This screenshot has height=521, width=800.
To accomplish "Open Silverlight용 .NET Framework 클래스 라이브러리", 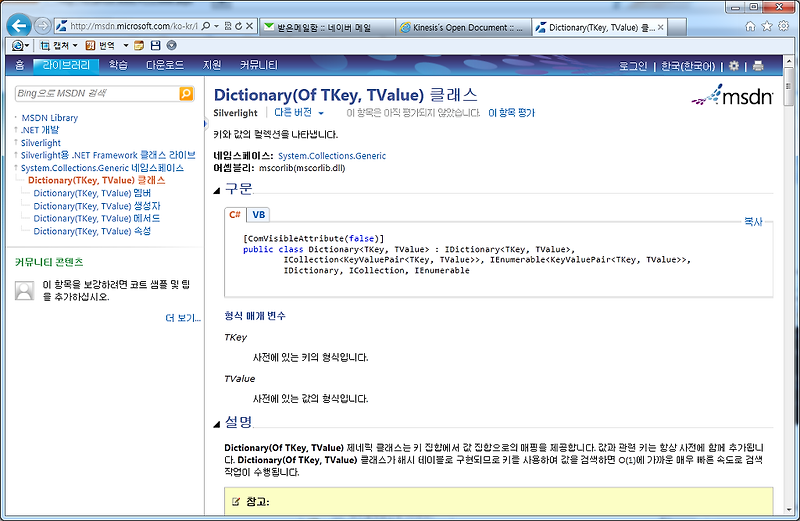I will tap(108, 155).
